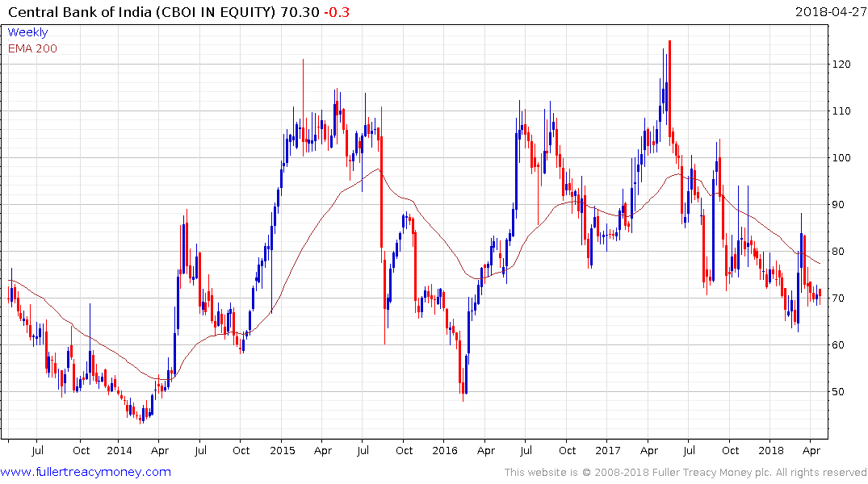The width and height of the screenshot is (868, 484).
Task: Click the copyright notice 'Fuller Treacy Money plc'
Action: pos(712,473)
